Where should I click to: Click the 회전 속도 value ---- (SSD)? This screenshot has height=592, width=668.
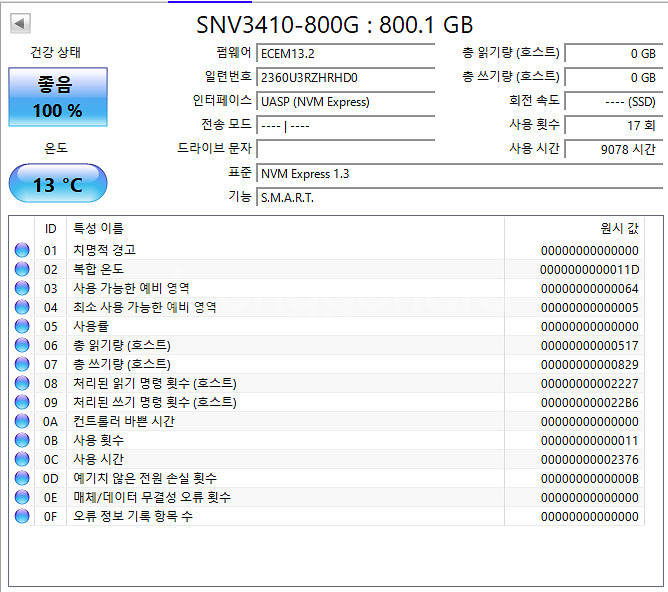pos(614,101)
